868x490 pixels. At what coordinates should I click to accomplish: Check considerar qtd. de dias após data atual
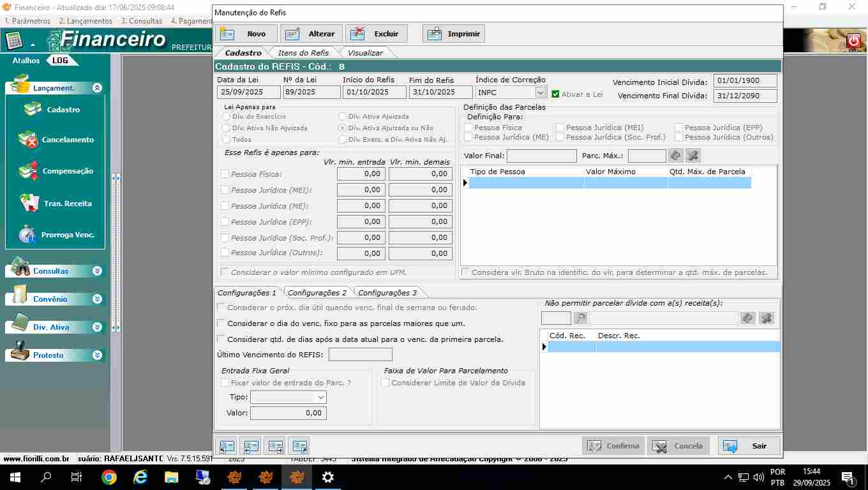[221, 339]
